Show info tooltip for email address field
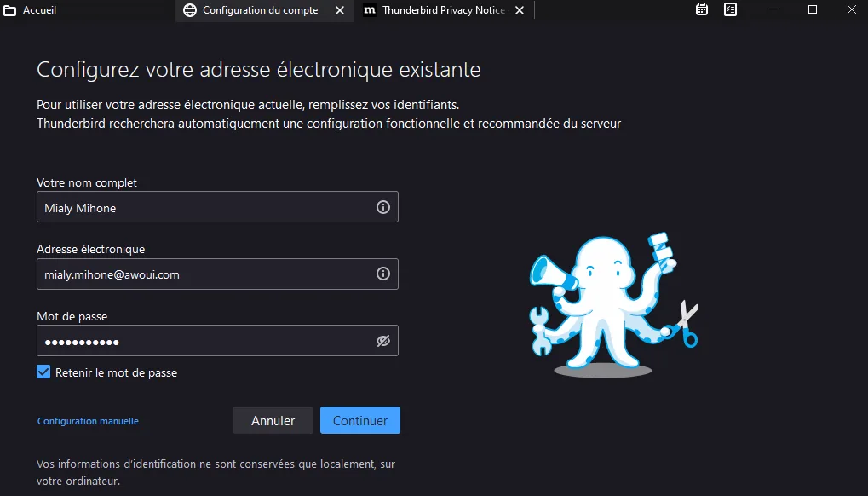The width and height of the screenshot is (868, 496). pyautogui.click(x=383, y=274)
